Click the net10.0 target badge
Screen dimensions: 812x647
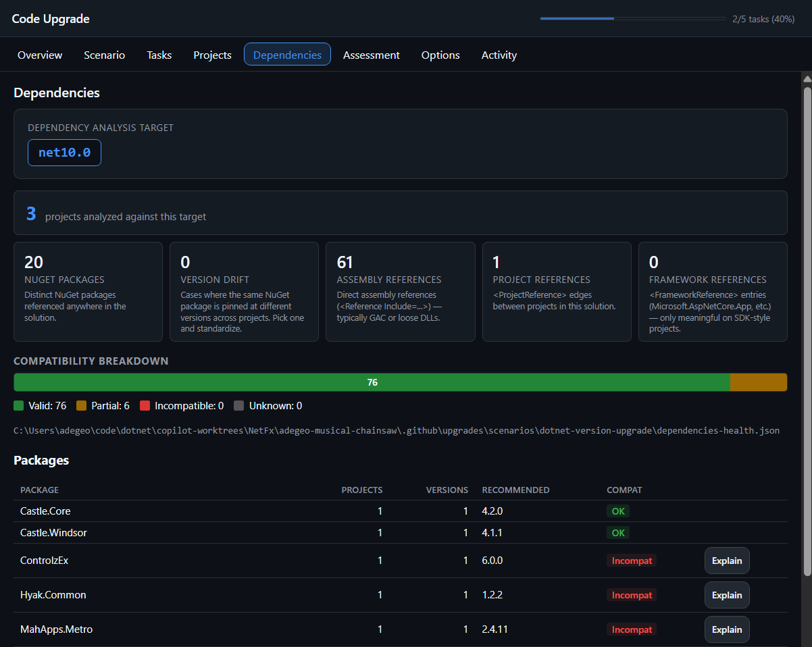click(64, 153)
